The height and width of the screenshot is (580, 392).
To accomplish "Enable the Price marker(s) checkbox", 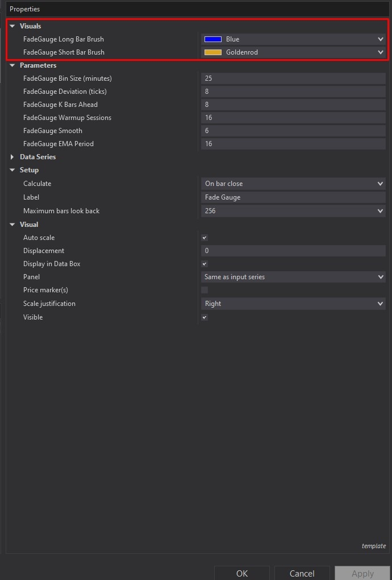I will [205, 290].
